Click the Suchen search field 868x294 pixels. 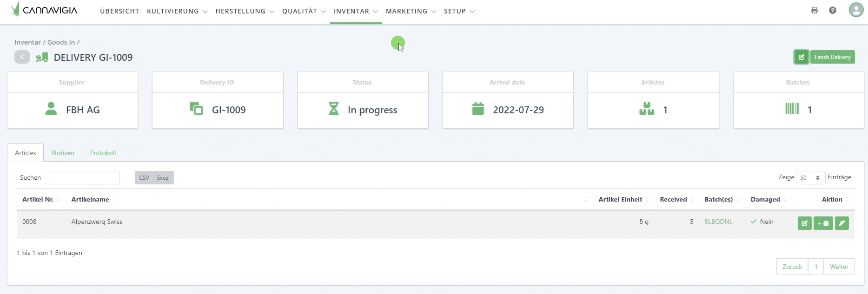coord(82,178)
